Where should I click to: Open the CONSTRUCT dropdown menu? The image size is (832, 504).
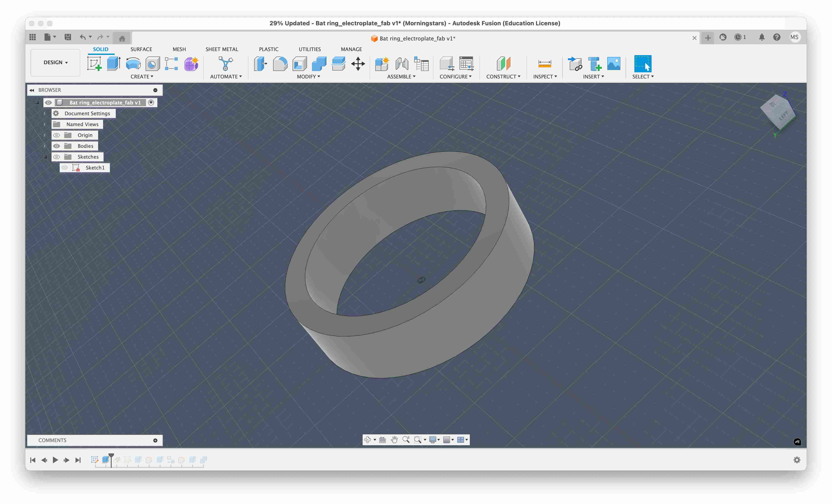503,77
